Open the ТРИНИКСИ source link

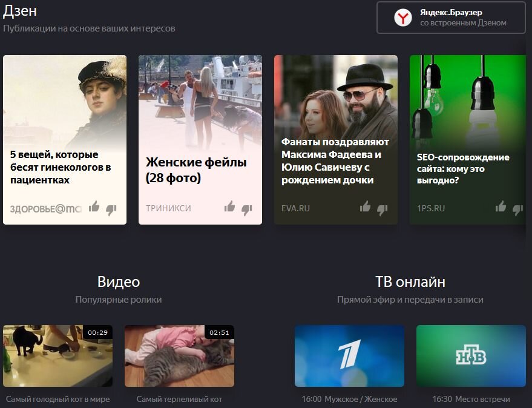(168, 208)
